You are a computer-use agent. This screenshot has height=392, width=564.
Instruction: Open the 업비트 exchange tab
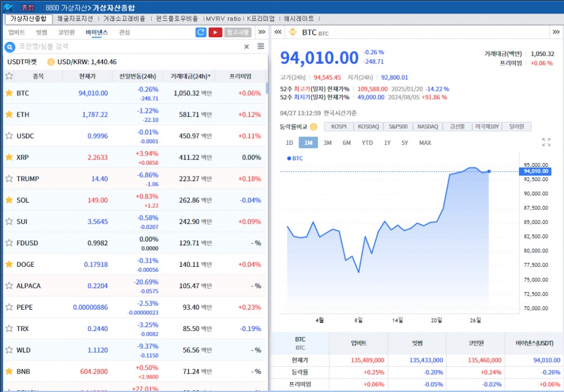(17, 32)
